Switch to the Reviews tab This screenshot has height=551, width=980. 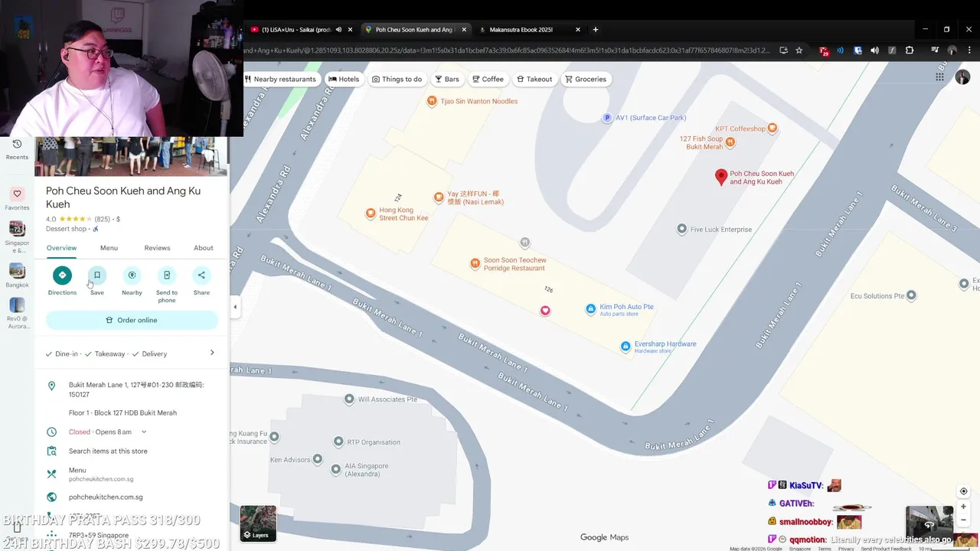pos(157,248)
